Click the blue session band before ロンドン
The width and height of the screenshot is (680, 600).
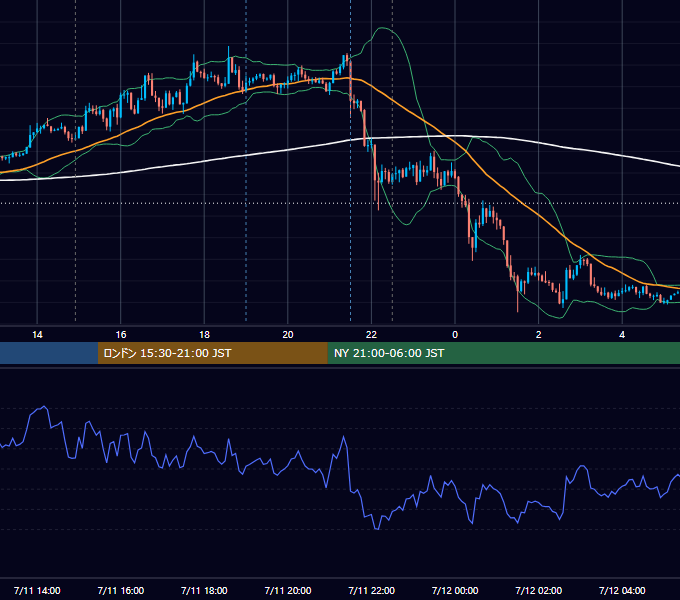[x=49, y=353]
